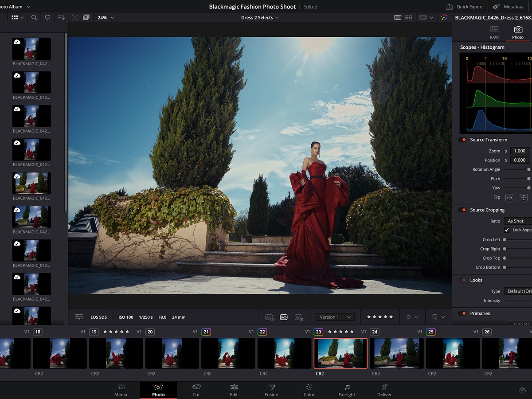
Task: Select filmstrip thumbnail number 24
Action: click(x=396, y=353)
